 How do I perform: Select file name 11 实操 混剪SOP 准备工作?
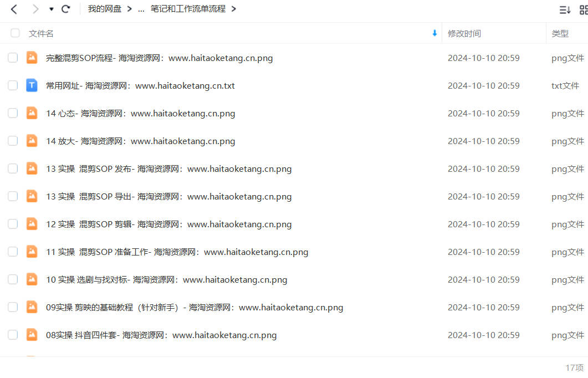tap(177, 252)
